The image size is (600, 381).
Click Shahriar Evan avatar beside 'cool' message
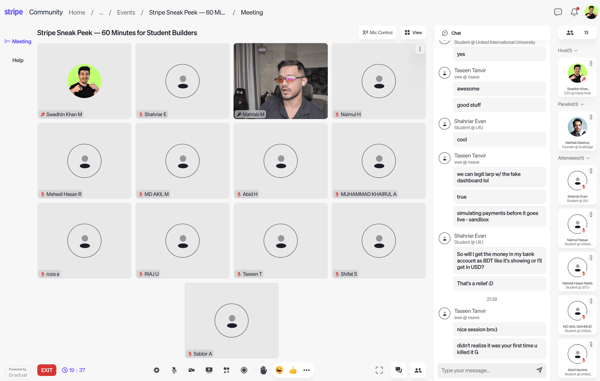[444, 124]
